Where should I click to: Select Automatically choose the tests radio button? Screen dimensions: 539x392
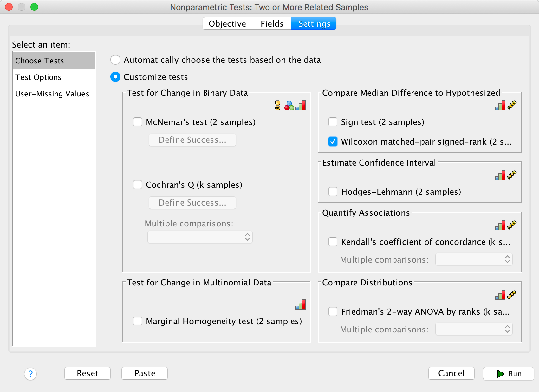tap(115, 60)
